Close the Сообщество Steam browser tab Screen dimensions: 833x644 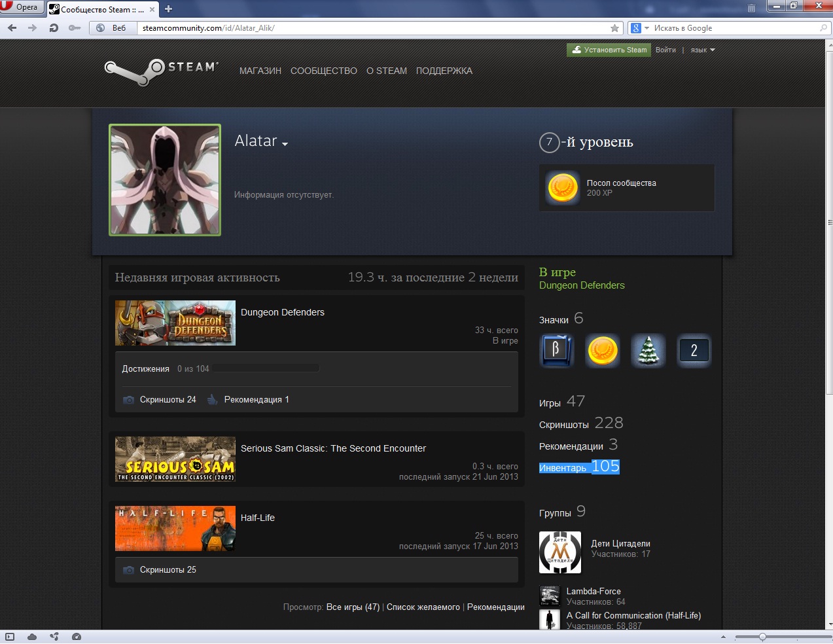[x=152, y=9]
